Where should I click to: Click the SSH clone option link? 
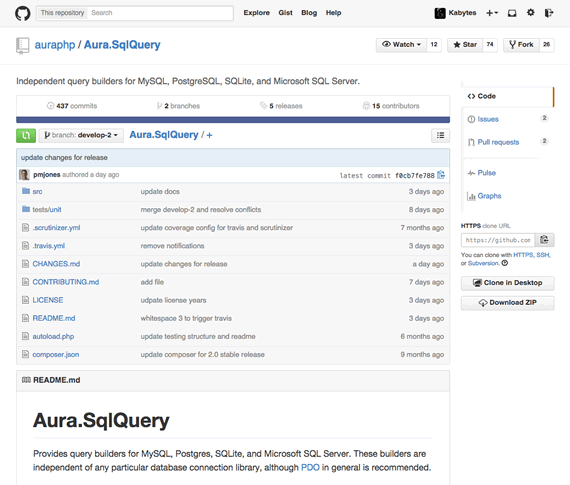(543, 255)
